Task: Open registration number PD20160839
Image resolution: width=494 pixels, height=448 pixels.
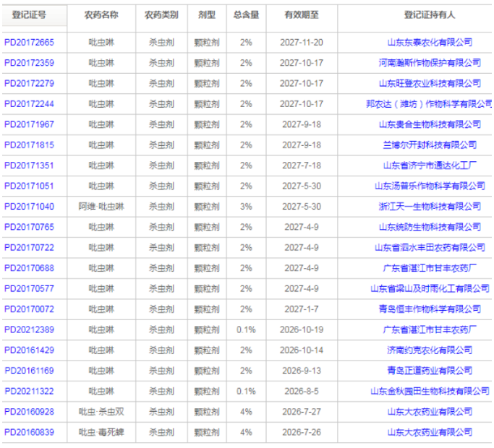Action: 30,432
